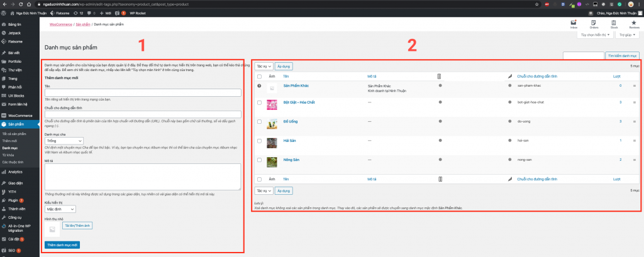Open Các thuộc tính submenu
This screenshot has width=644, height=257.
[x=13, y=161]
